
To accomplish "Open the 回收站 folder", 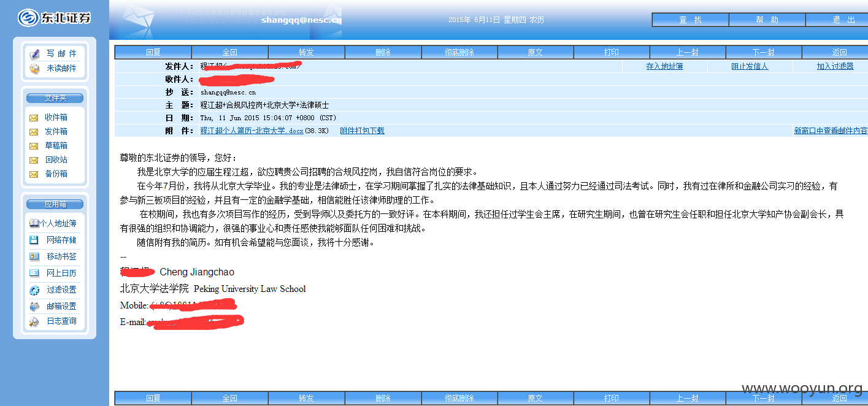I will tap(56, 160).
